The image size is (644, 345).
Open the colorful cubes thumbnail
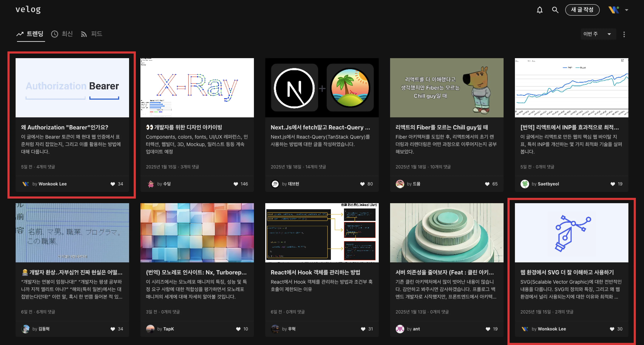[197, 233]
